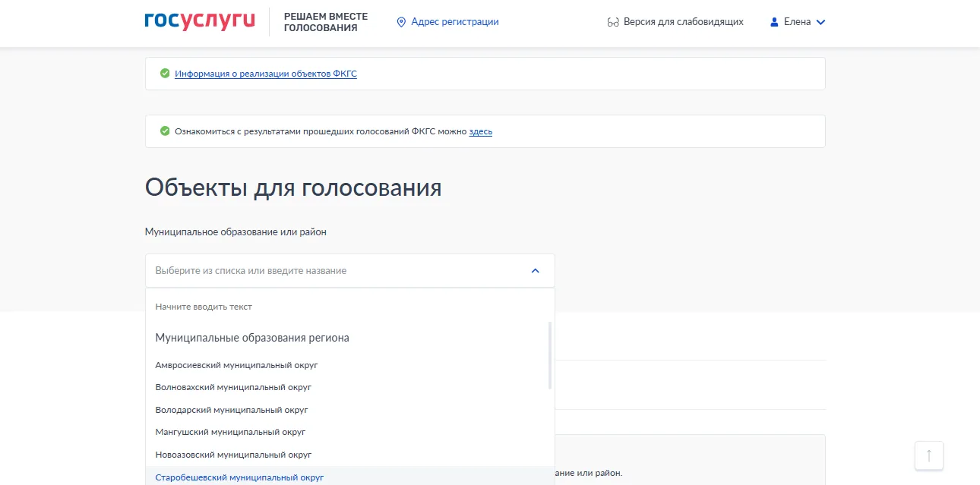Click green checkmark beside past voting results
Screen dimensions: 980x485
coord(165,131)
